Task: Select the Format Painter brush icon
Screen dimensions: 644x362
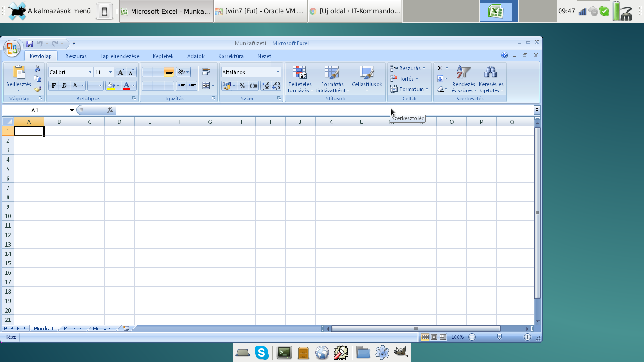Action: (x=38, y=89)
